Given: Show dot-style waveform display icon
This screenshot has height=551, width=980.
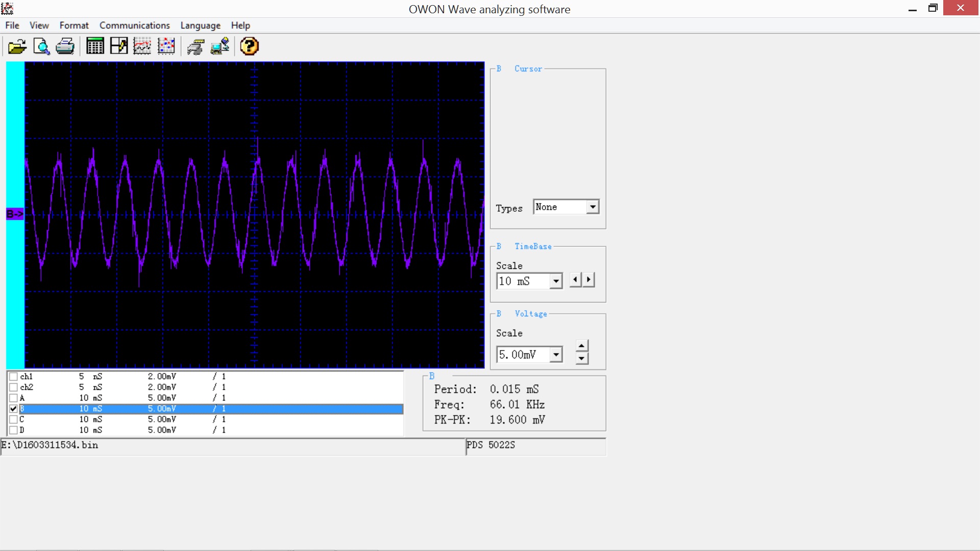Looking at the screenshot, I should [166, 46].
